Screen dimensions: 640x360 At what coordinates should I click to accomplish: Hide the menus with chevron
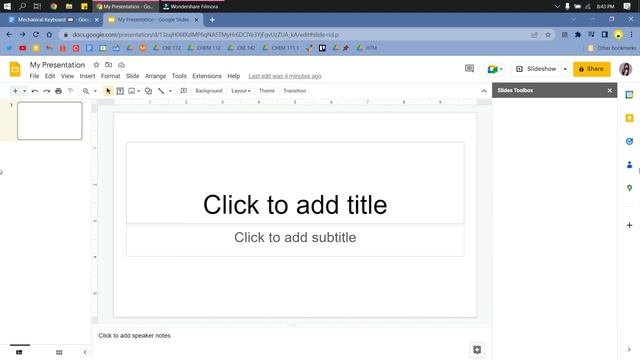click(x=484, y=91)
